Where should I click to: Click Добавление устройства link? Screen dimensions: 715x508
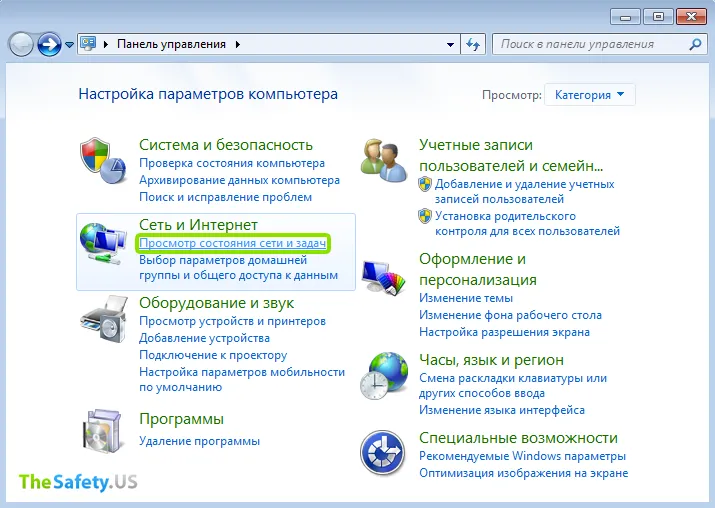[x=204, y=338]
